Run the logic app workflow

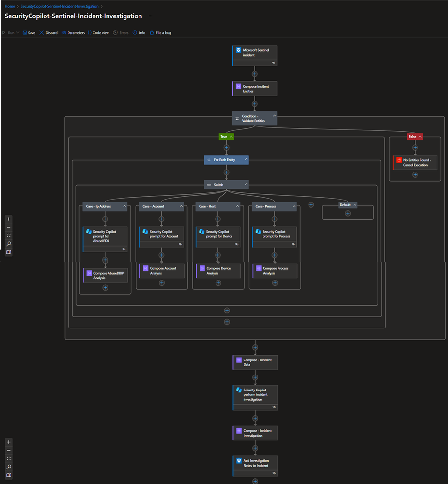(x=8, y=33)
